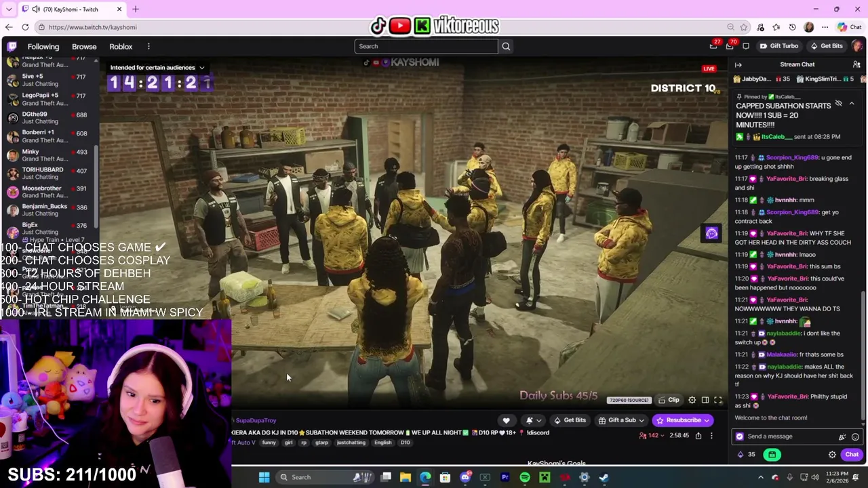Click the Twitch search input field

[x=426, y=46]
